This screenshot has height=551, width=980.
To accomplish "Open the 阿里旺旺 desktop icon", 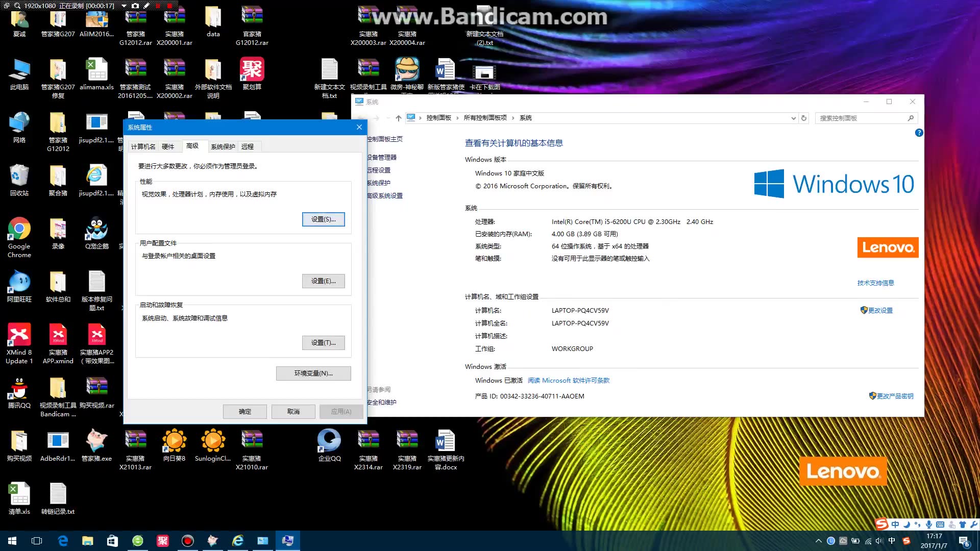I will click(19, 286).
